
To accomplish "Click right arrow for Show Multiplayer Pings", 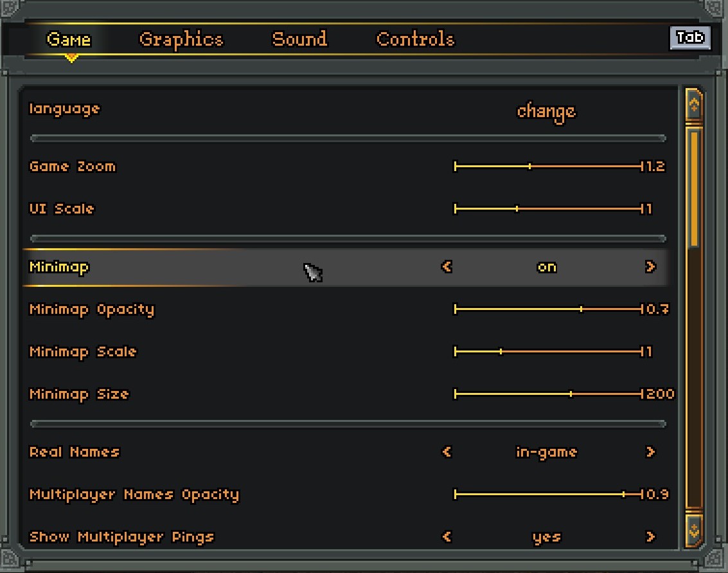I will pyautogui.click(x=650, y=536).
